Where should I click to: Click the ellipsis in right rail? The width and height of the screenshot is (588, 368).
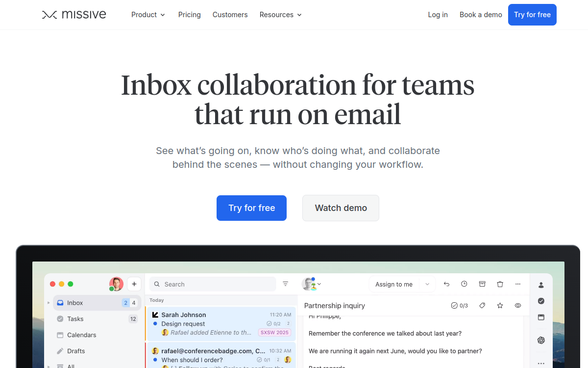[x=541, y=364]
